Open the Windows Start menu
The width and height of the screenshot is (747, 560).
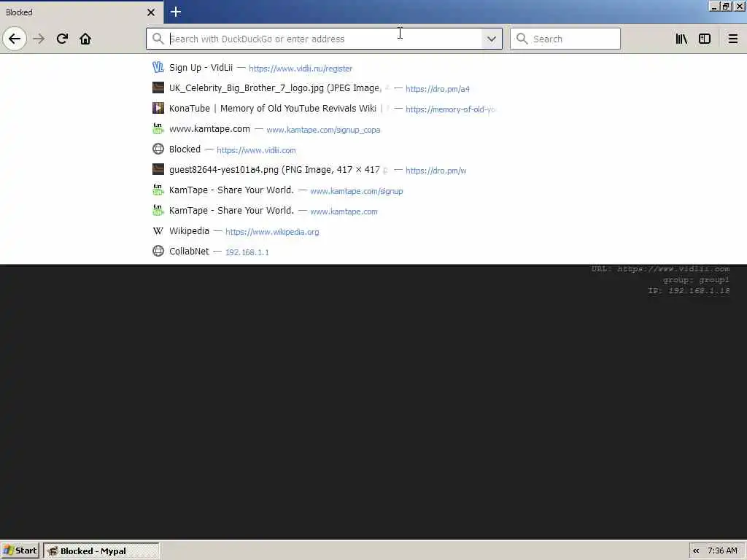tap(20, 551)
